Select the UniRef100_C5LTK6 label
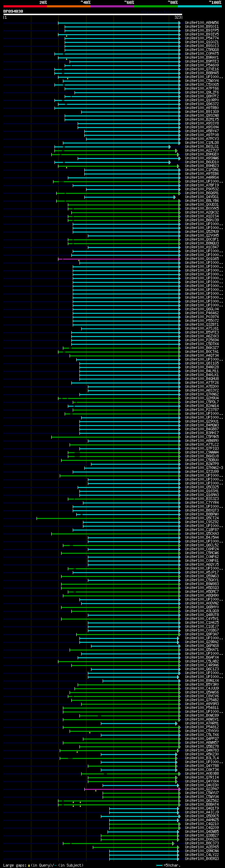This screenshot has height=868, width=225. tap(202, 735)
